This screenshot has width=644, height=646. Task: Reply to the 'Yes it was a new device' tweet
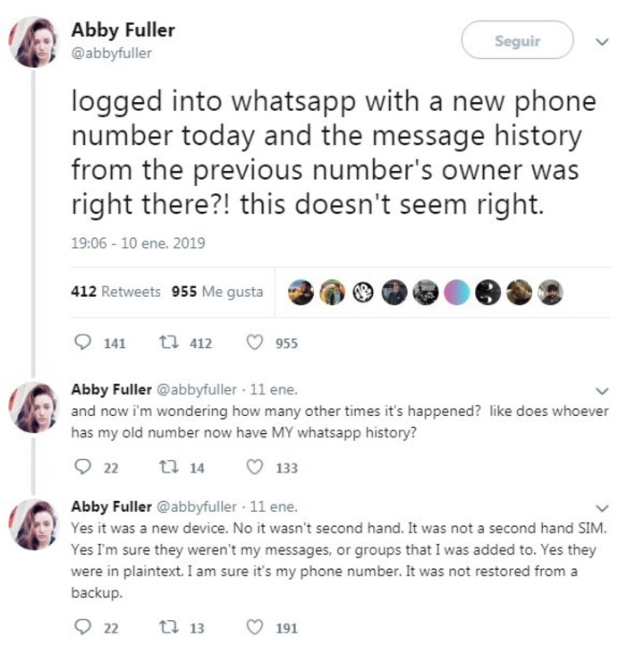click(x=83, y=628)
